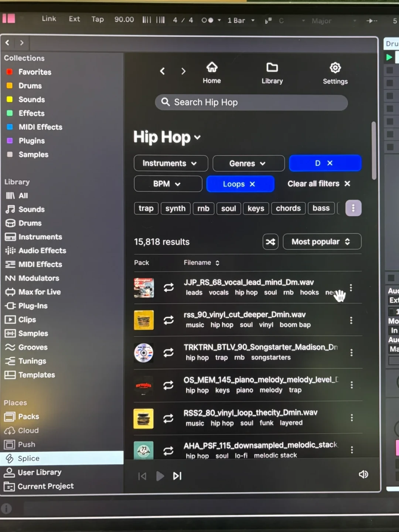399x532 pixels.
Task: Click loop icon for rss_90_vinyl_cut_deeper_Dmin.wav
Action: coord(169,320)
